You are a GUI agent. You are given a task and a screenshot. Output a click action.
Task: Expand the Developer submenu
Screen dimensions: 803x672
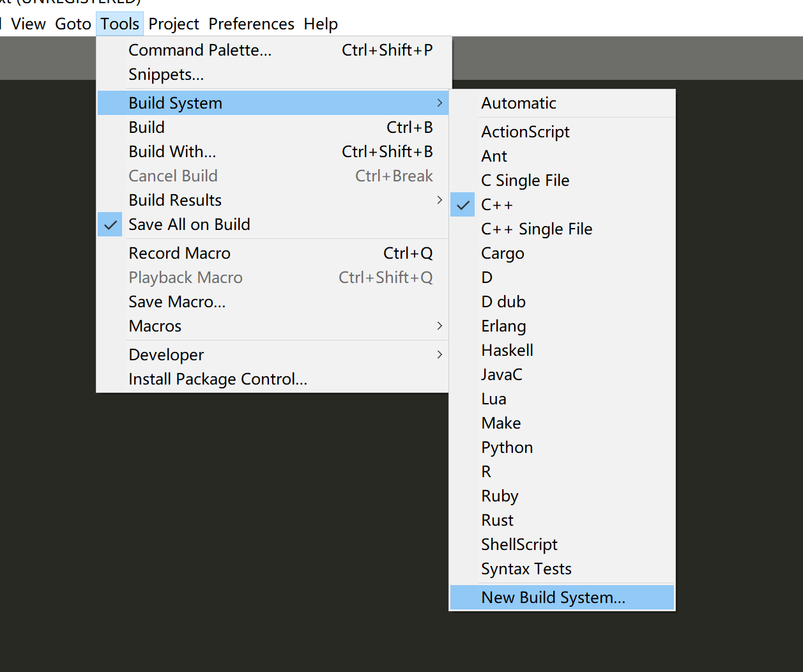165,355
